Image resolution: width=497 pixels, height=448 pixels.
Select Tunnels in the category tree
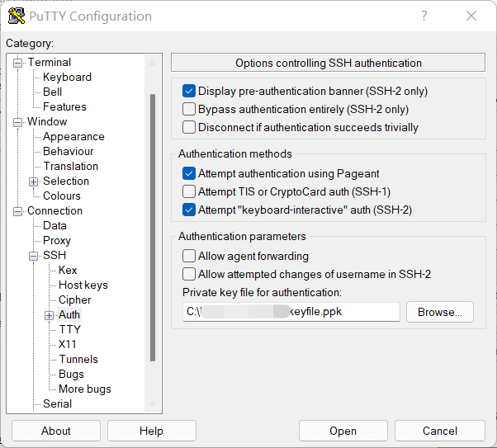coord(78,359)
